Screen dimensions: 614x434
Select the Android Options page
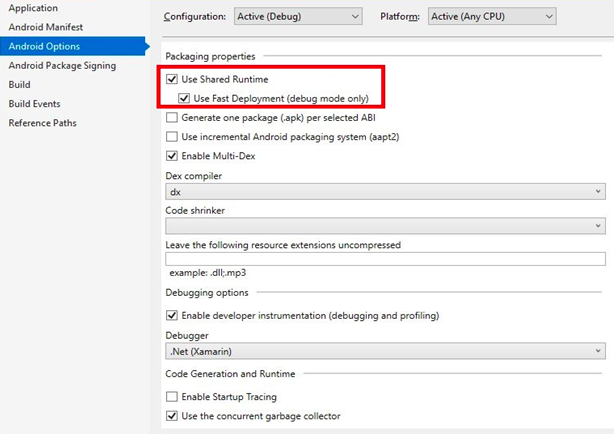(44, 46)
